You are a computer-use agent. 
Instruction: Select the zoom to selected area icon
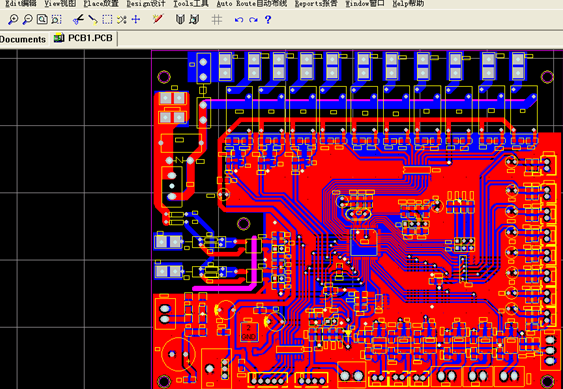[56, 19]
